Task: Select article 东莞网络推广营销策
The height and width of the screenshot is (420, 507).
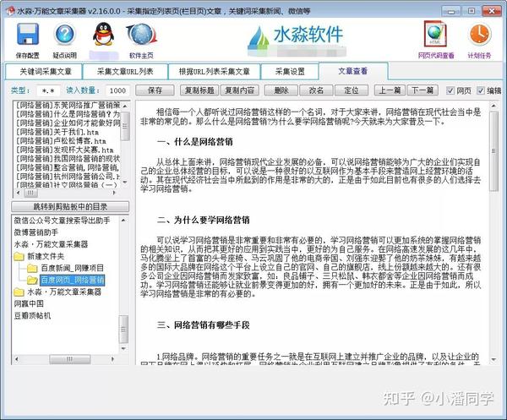Action: [x=68, y=105]
